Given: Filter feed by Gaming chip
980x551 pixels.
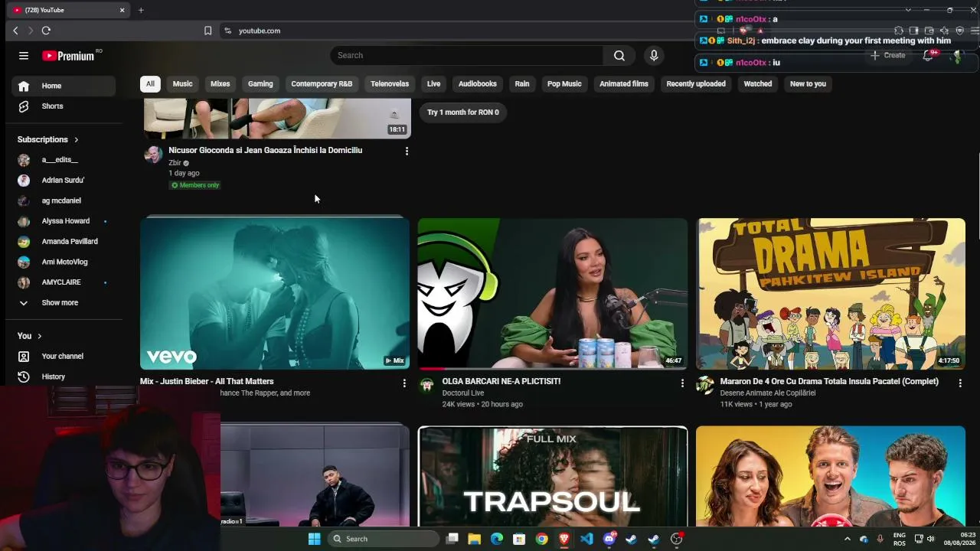Looking at the screenshot, I should [x=260, y=83].
